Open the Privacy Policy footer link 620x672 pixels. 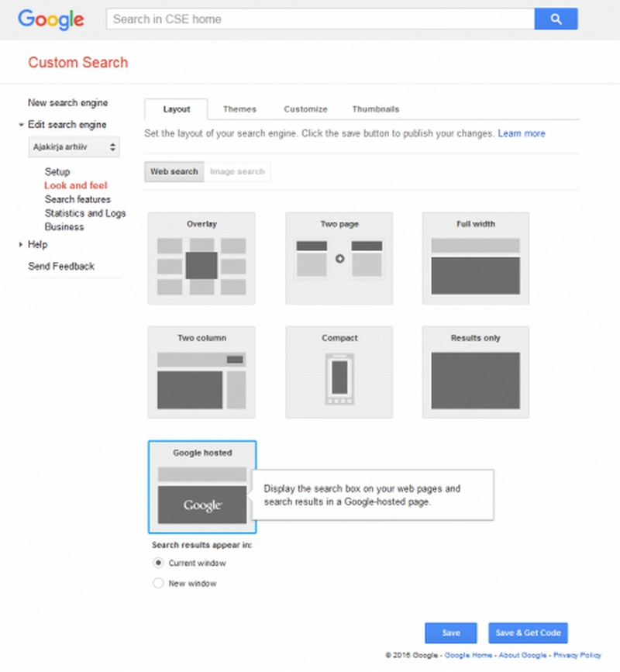pos(577,655)
